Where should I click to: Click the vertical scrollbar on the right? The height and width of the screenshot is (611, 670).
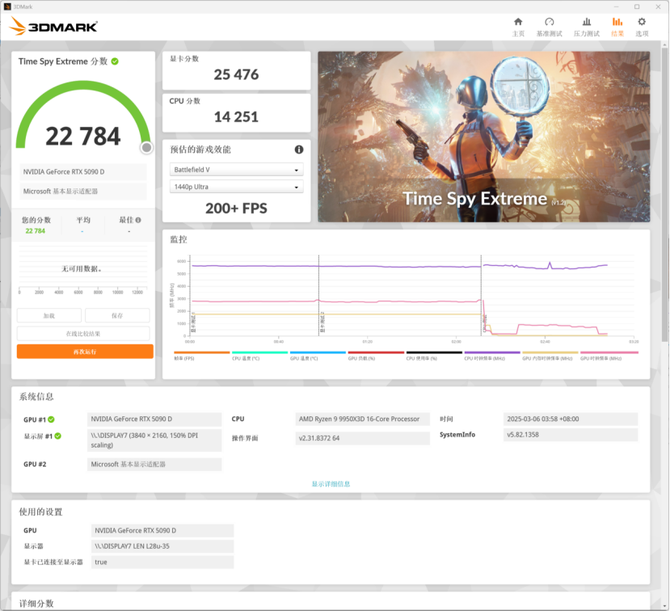(x=664, y=192)
